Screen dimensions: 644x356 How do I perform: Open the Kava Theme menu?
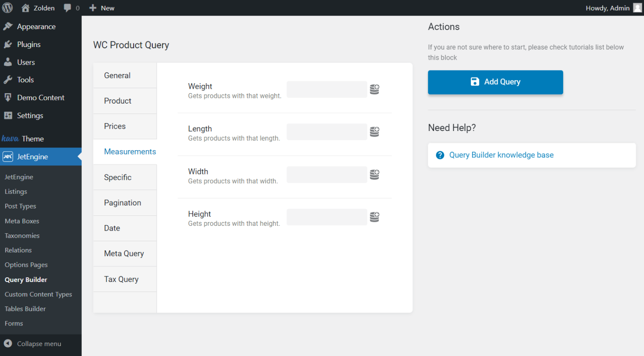[x=40, y=139]
